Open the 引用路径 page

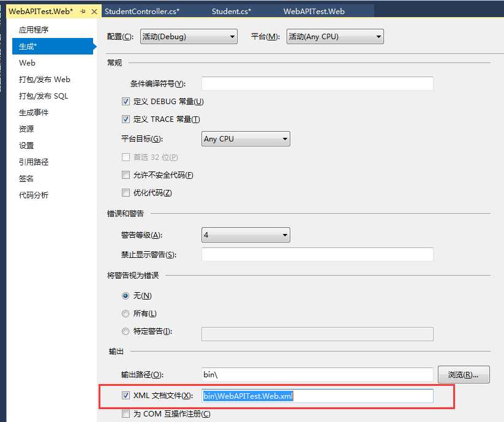(34, 162)
